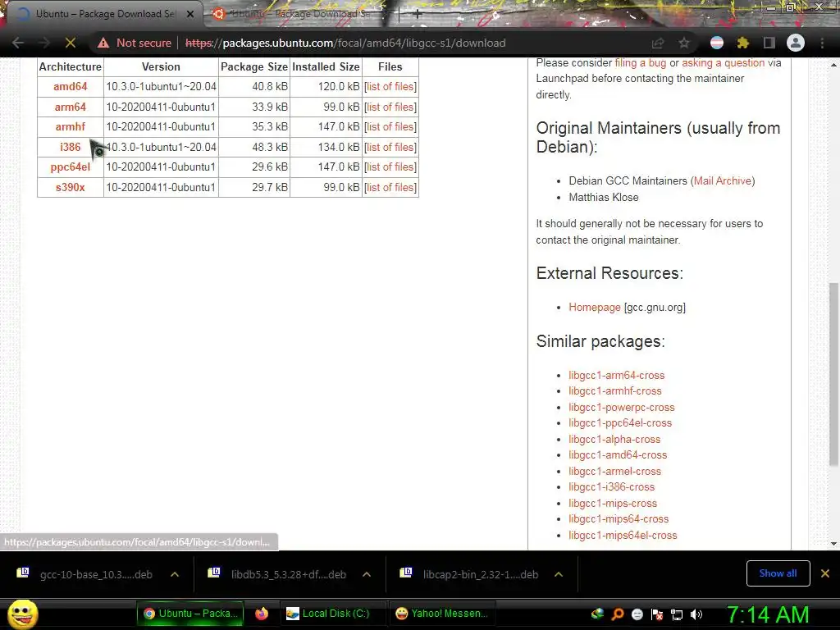
Task: Stop loading the current page
Action: coord(71,43)
